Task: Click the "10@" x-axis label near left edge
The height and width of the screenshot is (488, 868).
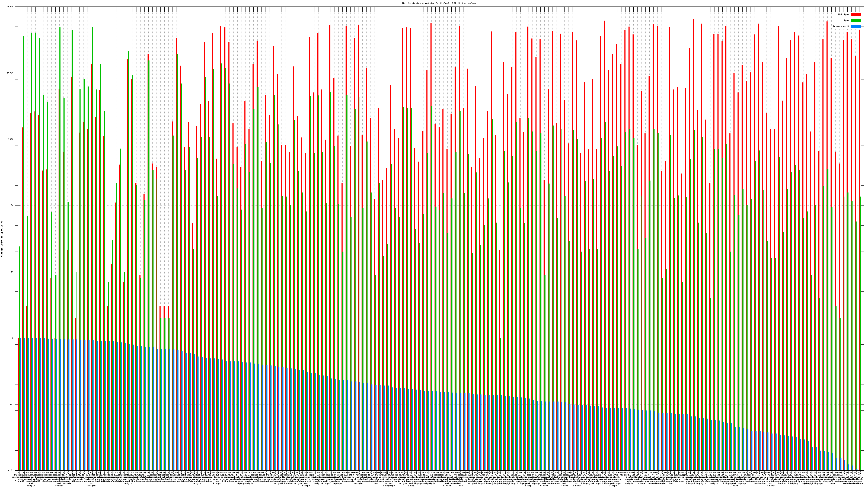Action: [x=23, y=473]
